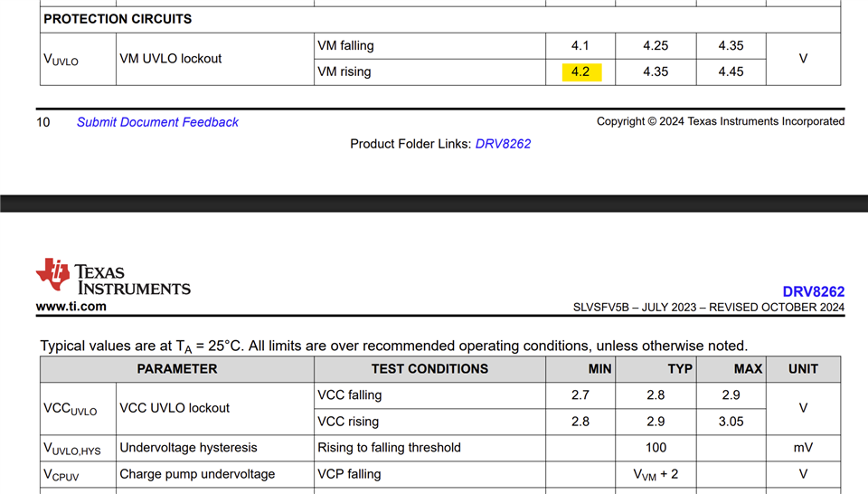Select the VCC rising condition cell
Image resolution: width=868 pixels, height=494 pixels.
coord(429,422)
